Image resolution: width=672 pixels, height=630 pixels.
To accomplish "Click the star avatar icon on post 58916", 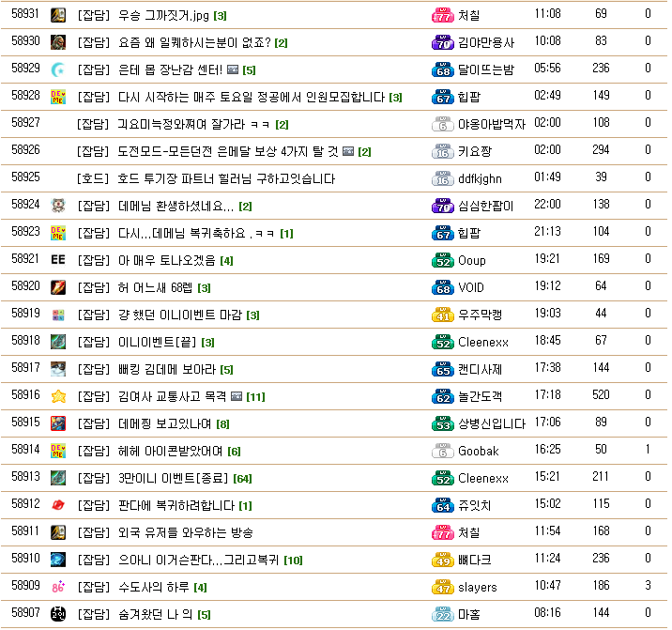I will point(57,396).
